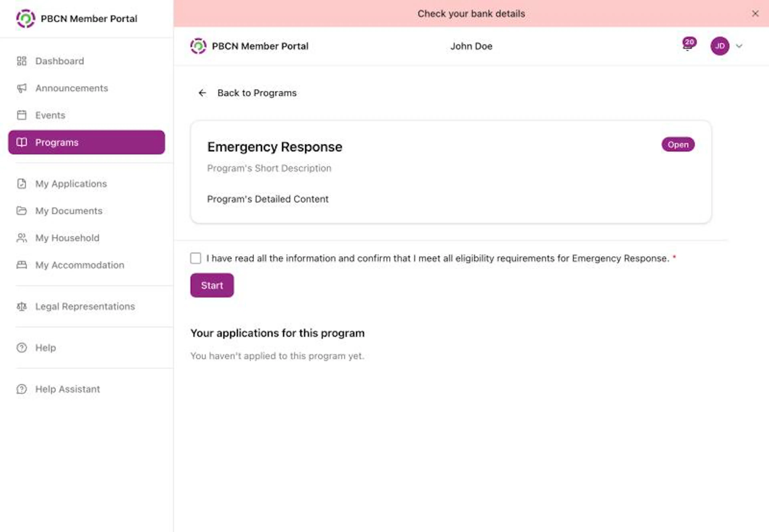Open the Help menu item
This screenshot has width=769, height=532.
coord(87,348)
